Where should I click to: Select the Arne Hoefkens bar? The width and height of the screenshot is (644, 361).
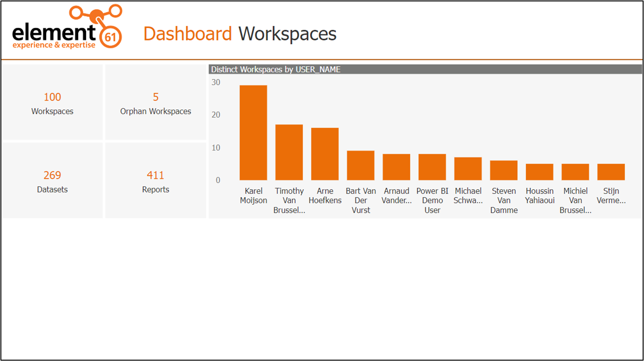coord(325,153)
